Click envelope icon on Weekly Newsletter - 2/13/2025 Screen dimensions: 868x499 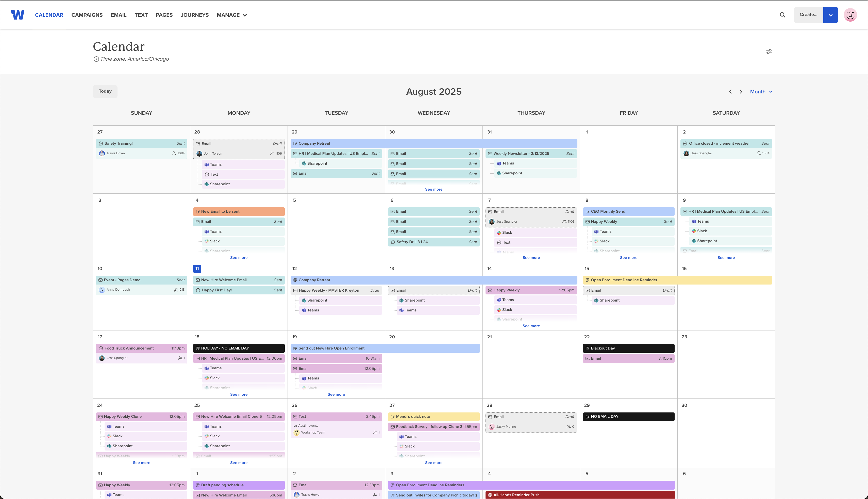click(490, 154)
